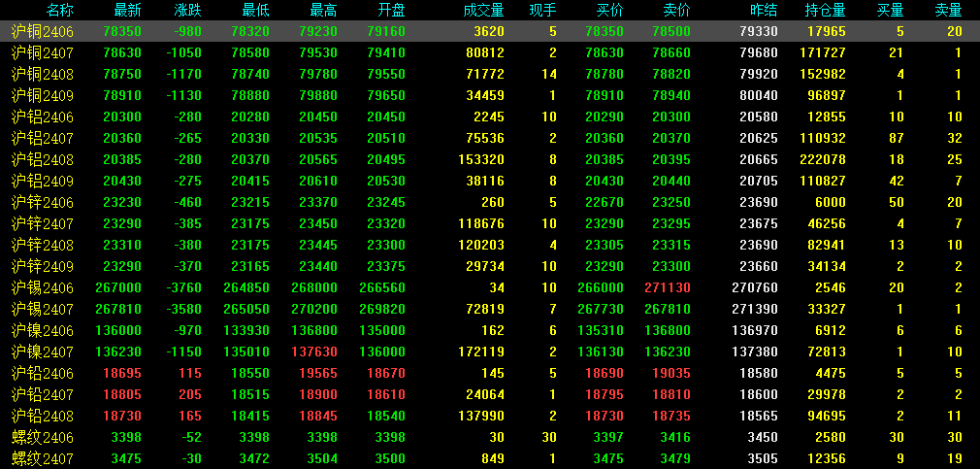This screenshot has height=469, width=980.
Task: Select the 沪锡2407 contract name
Action: pos(42,309)
